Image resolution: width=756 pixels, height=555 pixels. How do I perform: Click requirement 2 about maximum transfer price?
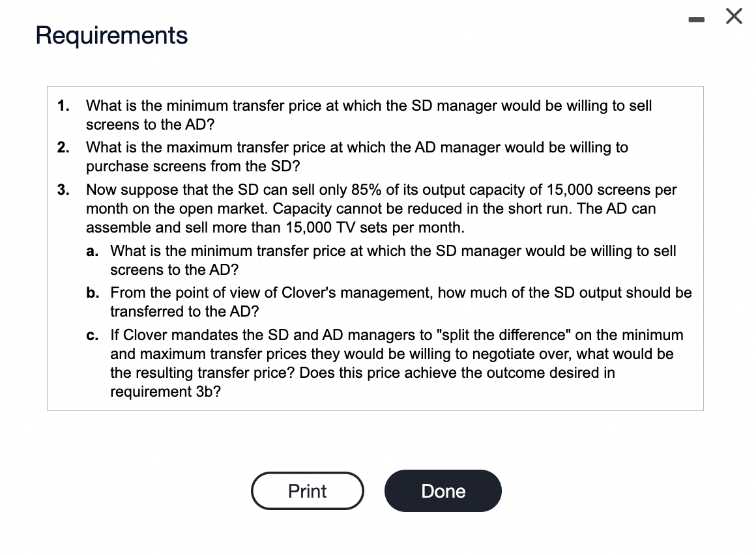[x=356, y=156]
